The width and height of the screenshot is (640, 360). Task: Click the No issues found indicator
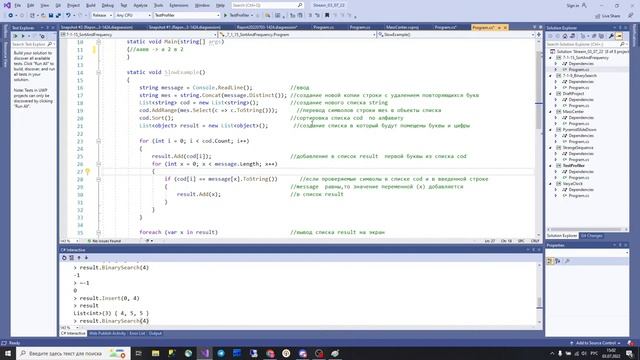[x=104, y=241]
